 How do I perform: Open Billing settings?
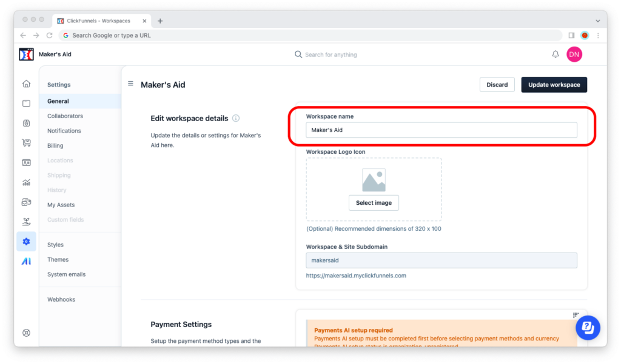click(x=55, y=145)
